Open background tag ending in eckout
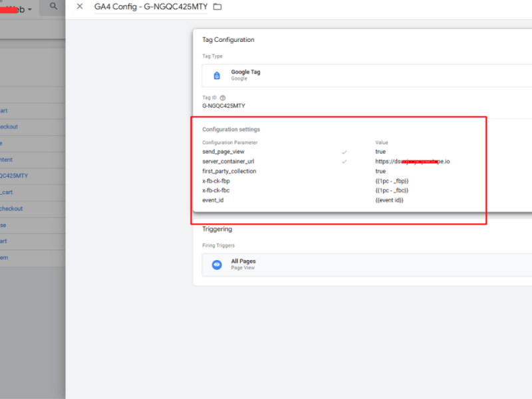This screenshot has height=399, width=532. click(x=9, y=126)
